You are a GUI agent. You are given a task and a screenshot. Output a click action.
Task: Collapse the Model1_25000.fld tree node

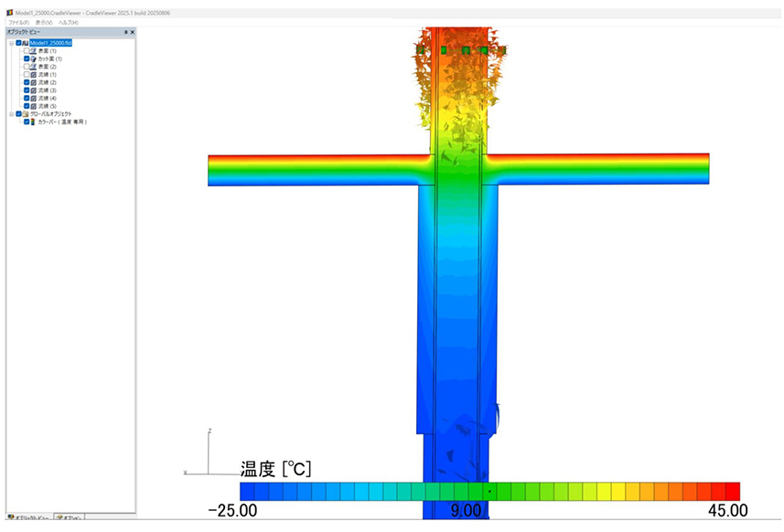11,43
